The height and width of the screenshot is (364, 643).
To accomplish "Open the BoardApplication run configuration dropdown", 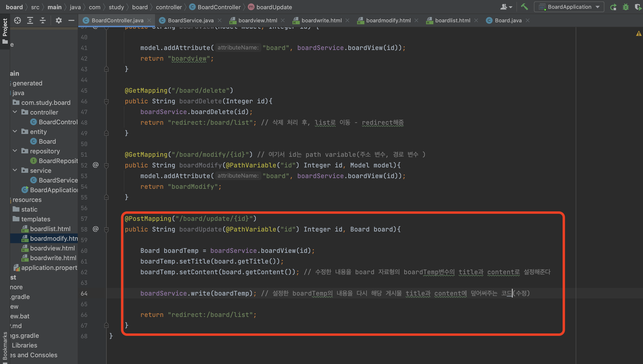I will pyautogui.click(x=569, y=7).
